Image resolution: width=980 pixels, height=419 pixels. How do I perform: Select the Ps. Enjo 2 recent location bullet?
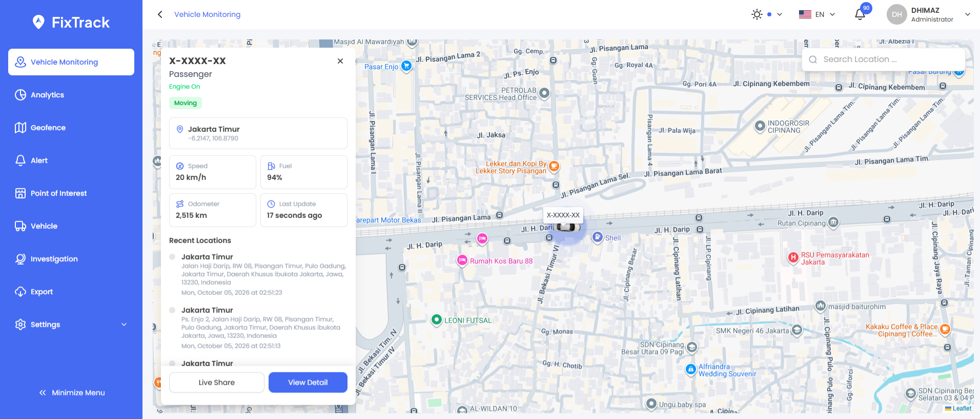pos(172,310)
